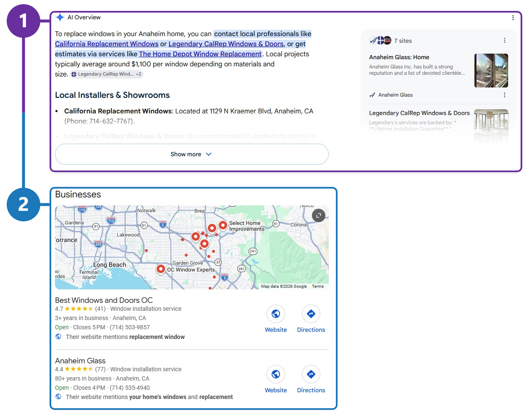The width and height of the screenshot is (529, 420).
Task: Click the 4.7 star rating with (41) reviews
Action: [x=80, y=309]
